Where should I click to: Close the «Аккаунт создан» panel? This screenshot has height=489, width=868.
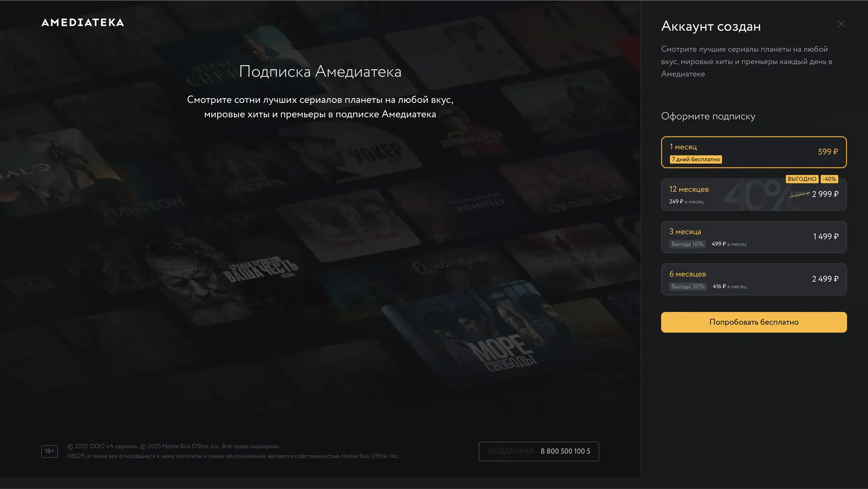pos(841,24)
